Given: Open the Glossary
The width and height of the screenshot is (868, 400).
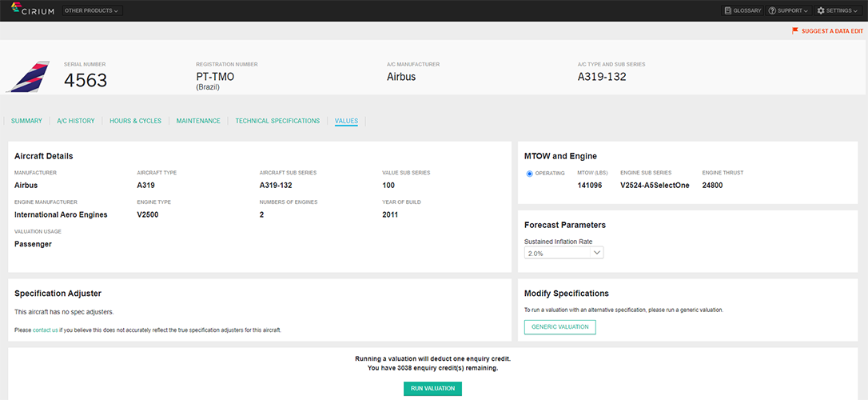Looking at the screenshot, I should (743, 10).
